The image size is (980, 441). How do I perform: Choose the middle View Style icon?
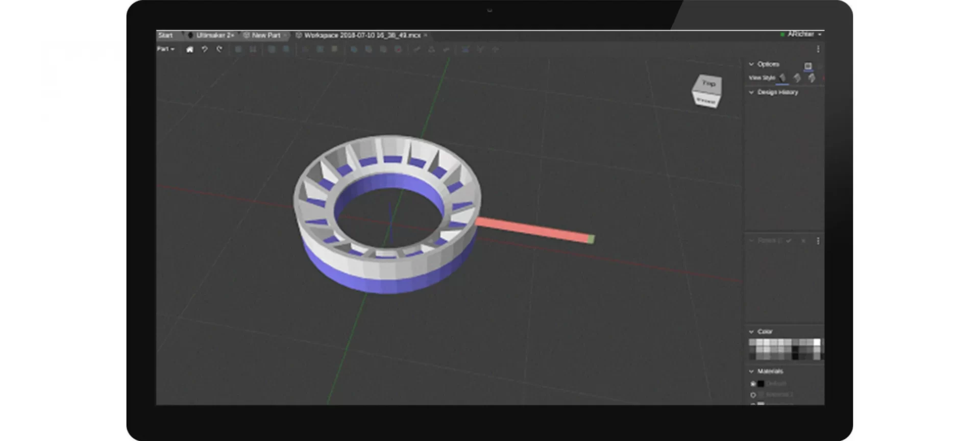click(x=797, y=78)
